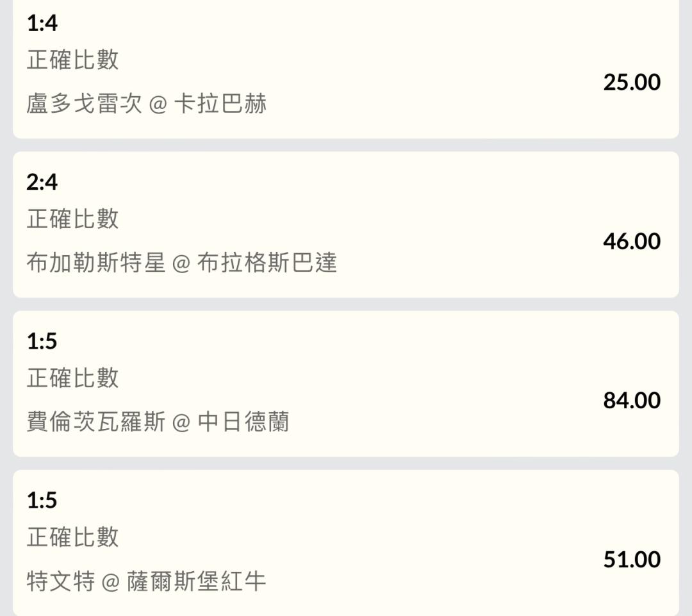
Task: Tap the 84.00 odds value
Action: [632, 400]
